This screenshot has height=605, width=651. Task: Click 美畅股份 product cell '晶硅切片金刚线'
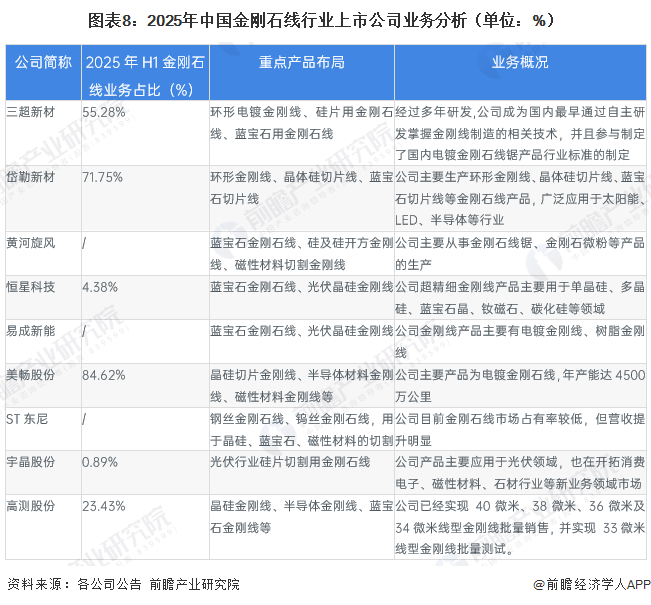click(253, 375)
